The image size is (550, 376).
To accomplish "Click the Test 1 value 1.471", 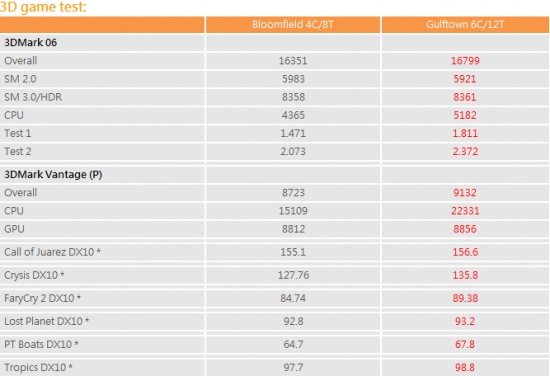I will pos(293,133).
